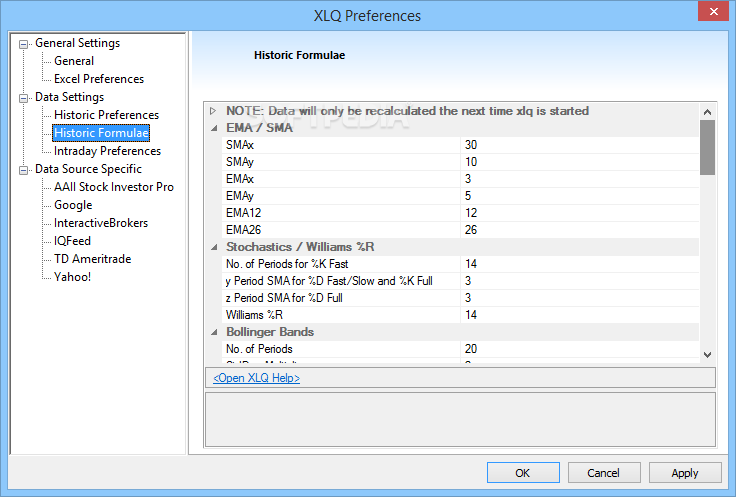
Task: Click the scroll down arrow in property grid
Action: pyautogui.click(x=707, y=355)
